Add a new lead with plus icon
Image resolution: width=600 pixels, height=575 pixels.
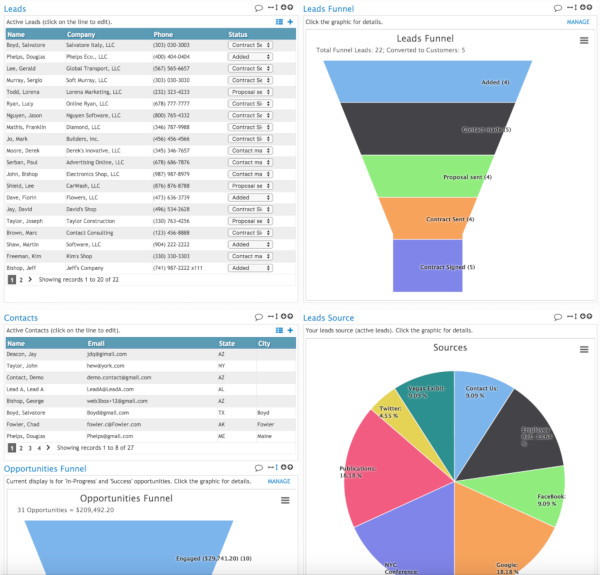[x=291, y=21]
